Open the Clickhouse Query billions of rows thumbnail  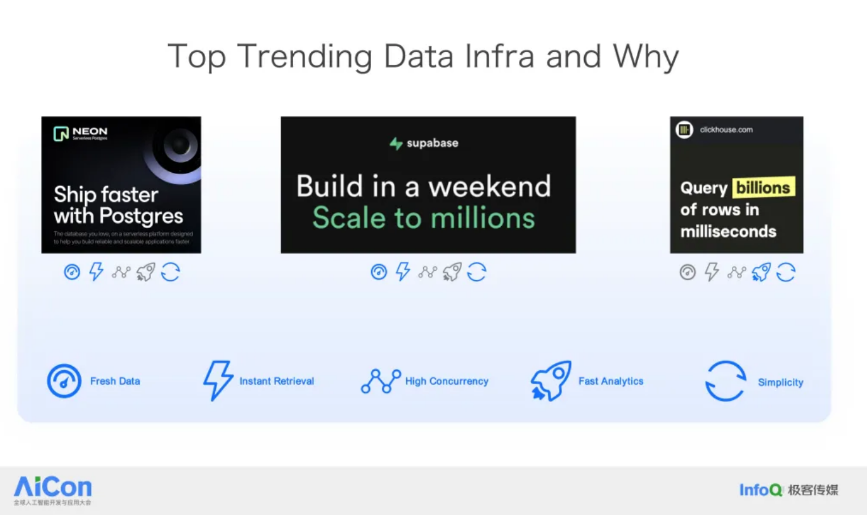[x=736, y=185]
